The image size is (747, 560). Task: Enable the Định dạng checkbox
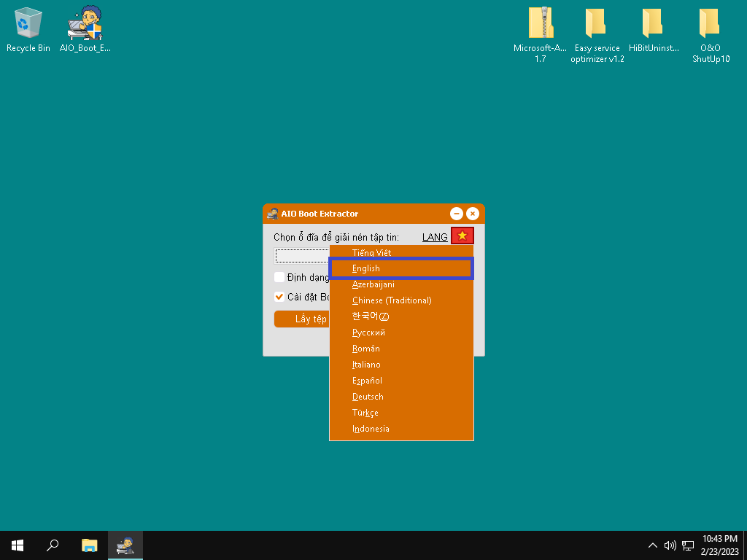[279, 277]
